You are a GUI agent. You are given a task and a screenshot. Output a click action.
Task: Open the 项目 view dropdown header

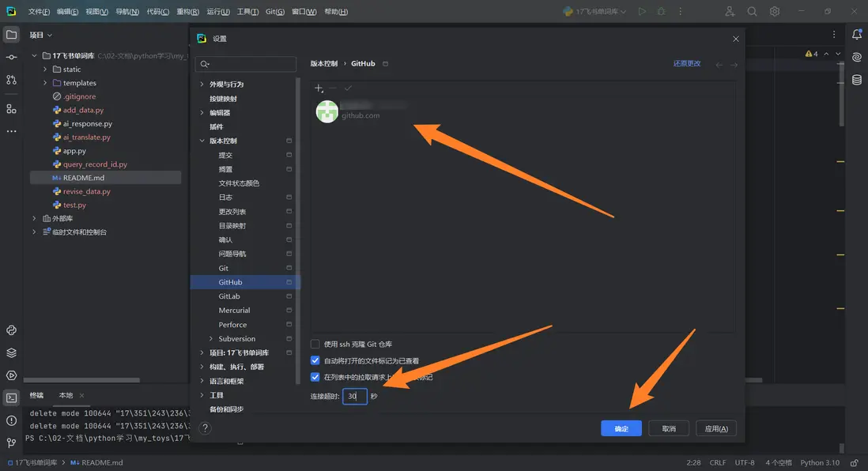point(40,35)
